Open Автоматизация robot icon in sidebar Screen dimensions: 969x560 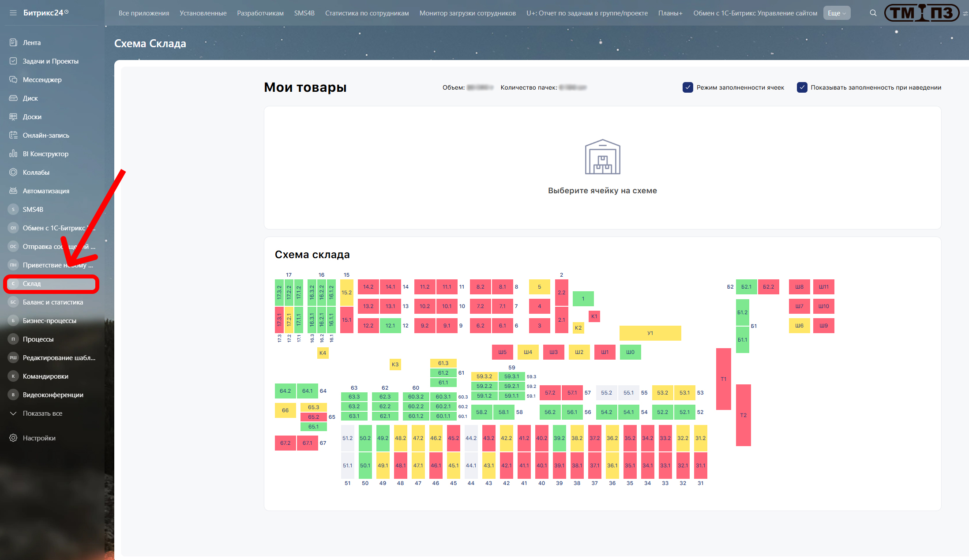(x=13, y=191)
